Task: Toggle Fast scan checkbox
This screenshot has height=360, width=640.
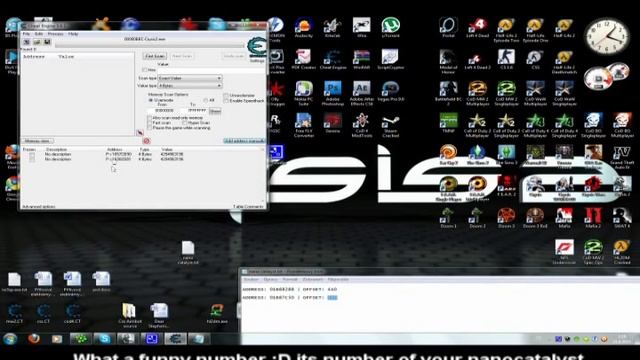Action: (x=149, y=122)
